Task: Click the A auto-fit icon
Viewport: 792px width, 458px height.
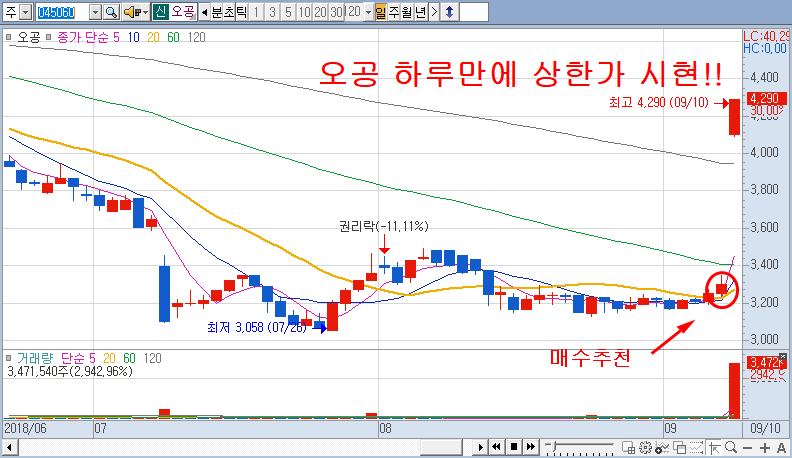Action: [x=781, y=448]
